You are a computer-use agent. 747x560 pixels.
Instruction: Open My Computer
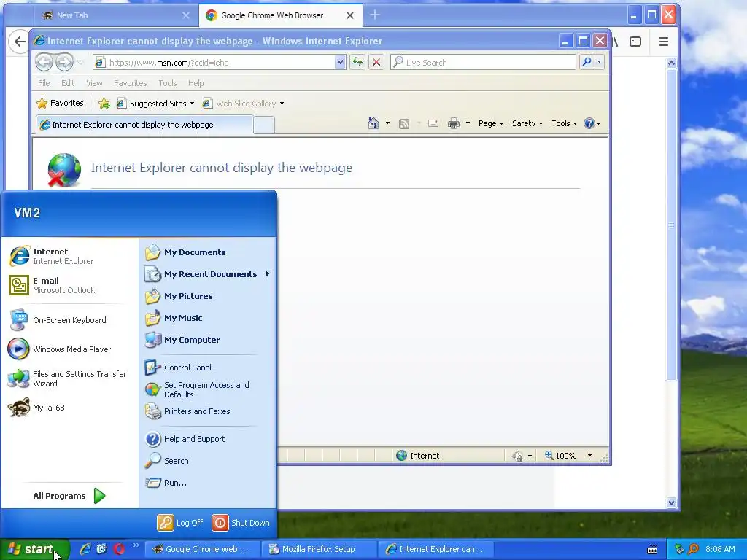click(x=182, y=340)
